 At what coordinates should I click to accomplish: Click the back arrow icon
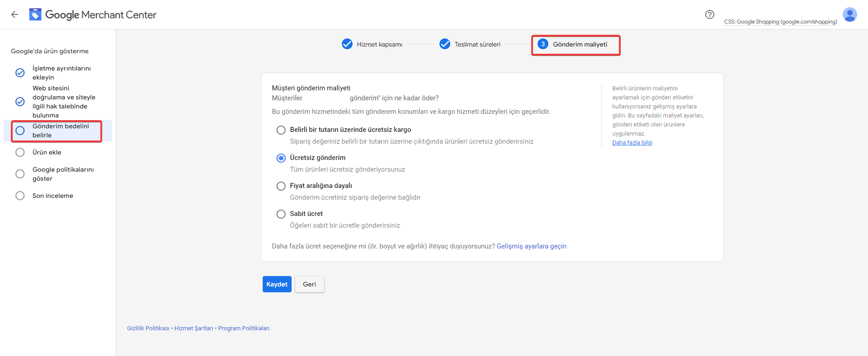(14, 14)
